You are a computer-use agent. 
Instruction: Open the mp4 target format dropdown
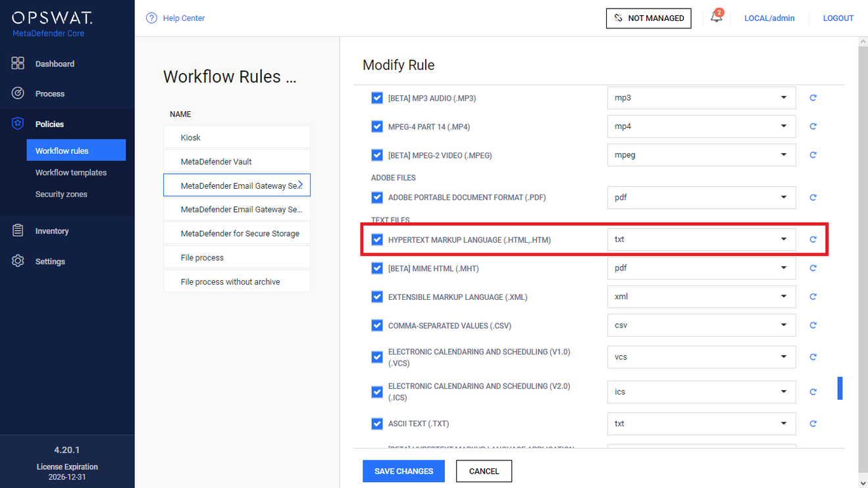click(x=702, y=126)
